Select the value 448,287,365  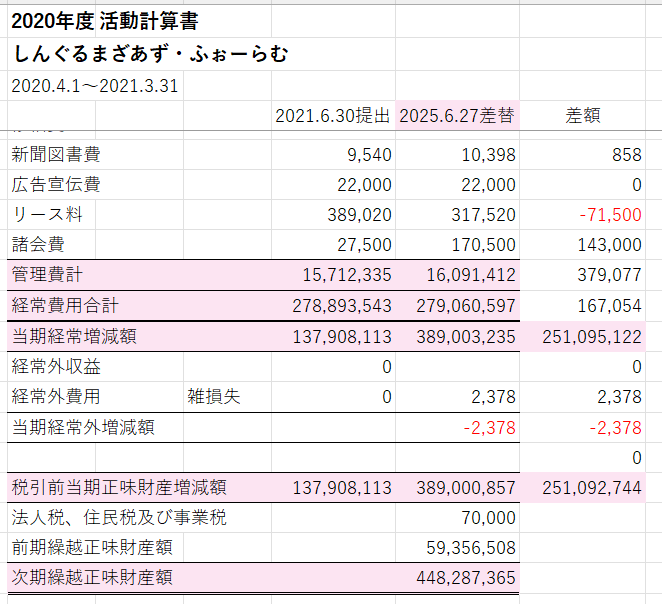466,577
